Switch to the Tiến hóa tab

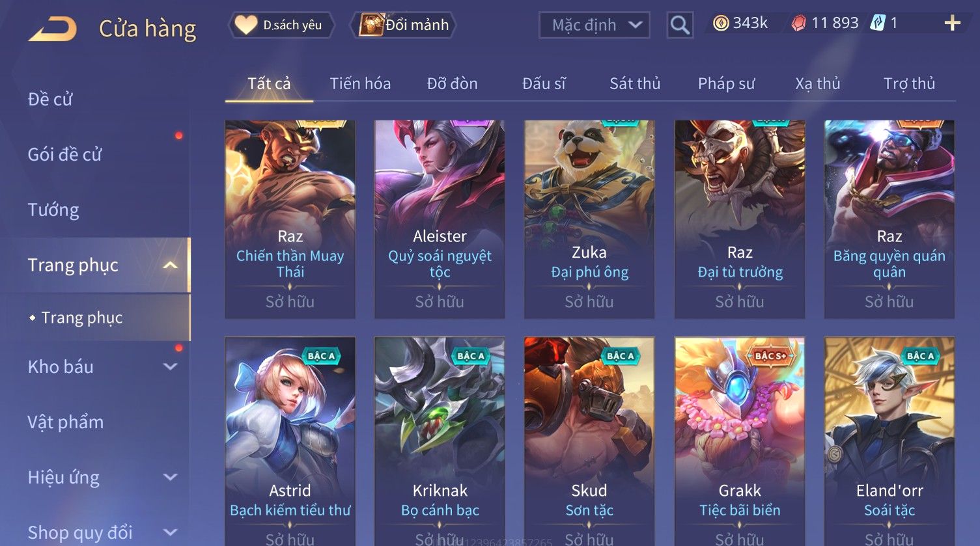(x=360, y=83)
